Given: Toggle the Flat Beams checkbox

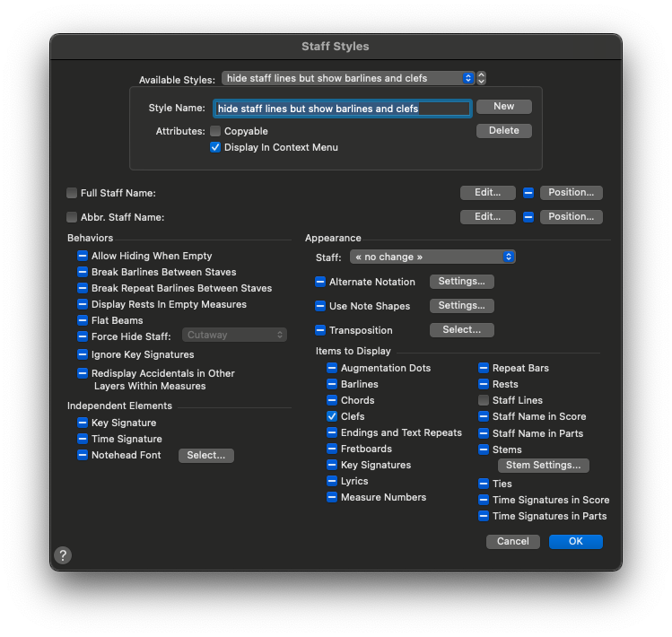Looking at the screenshot, I should 83,320.
